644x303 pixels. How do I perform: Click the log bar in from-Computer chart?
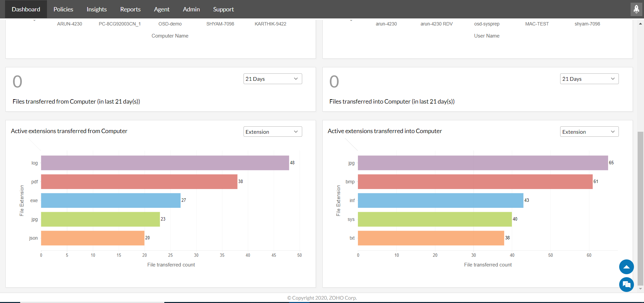[165, 163]
